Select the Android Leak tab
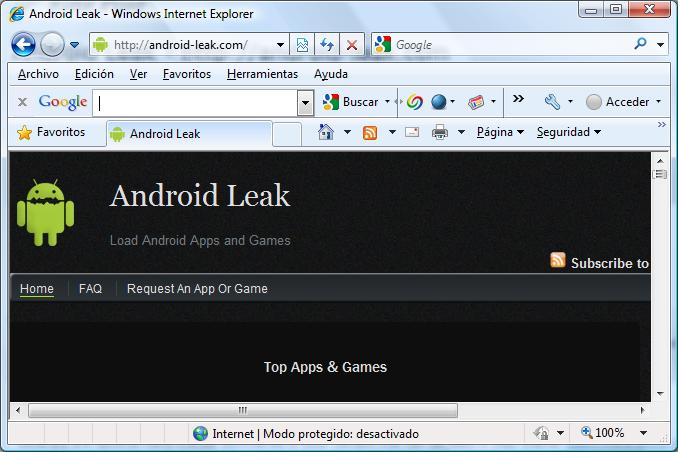 189,134
